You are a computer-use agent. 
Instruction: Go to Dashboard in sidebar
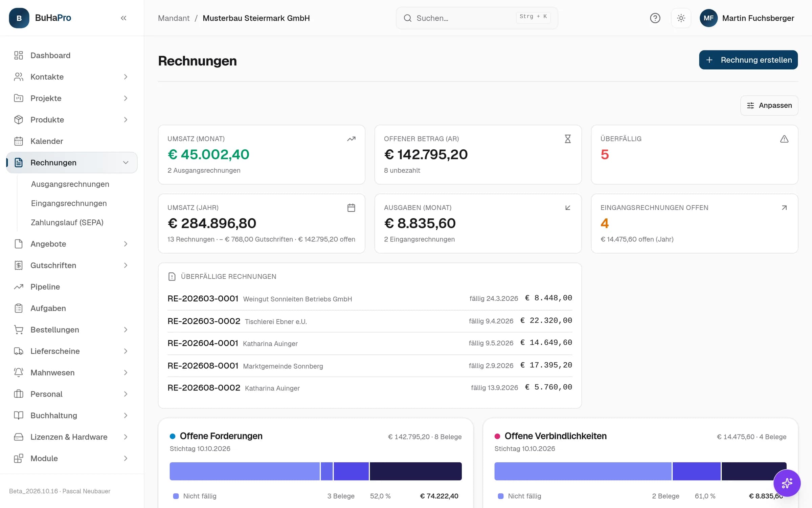(x=72, y=55)
